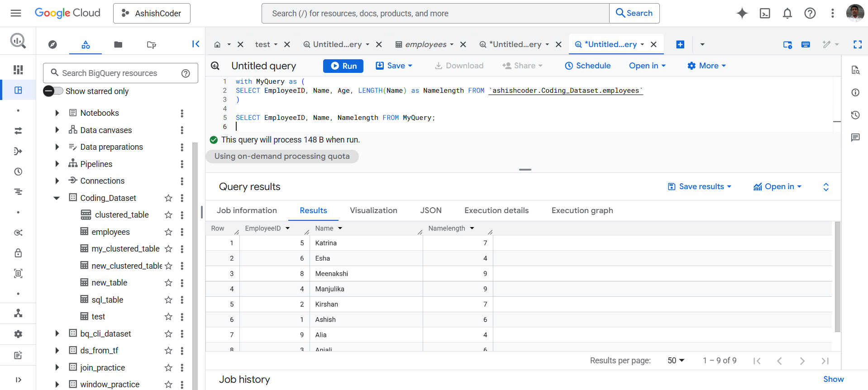Collapse the explorer panel
This screenshot has height=390, width=868.
tap(196, 44)
